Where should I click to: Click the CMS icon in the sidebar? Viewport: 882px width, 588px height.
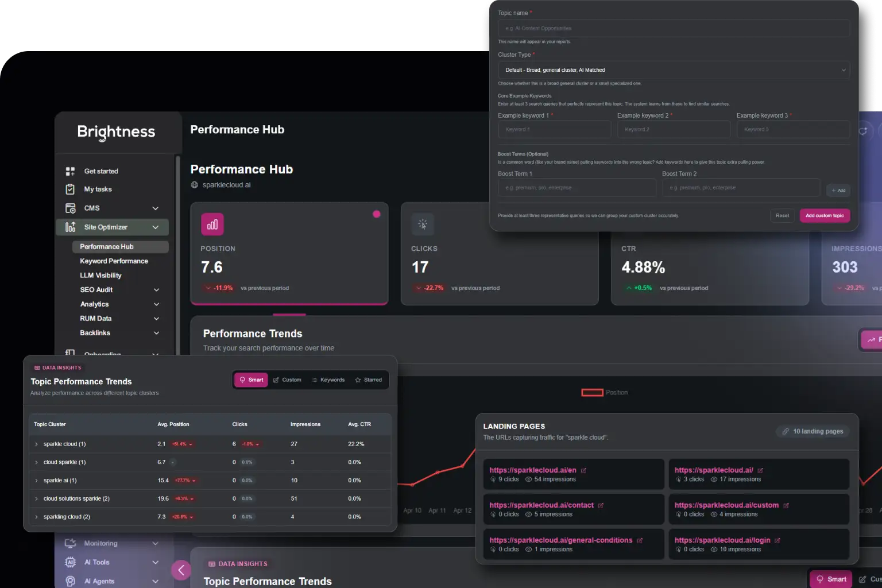pyautogui.click(x=70, y=208)
